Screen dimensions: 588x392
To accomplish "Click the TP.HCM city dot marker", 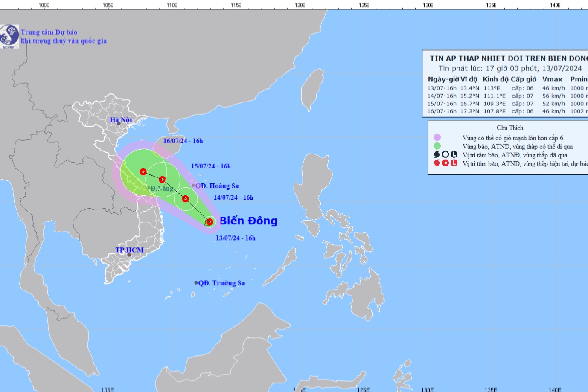I will point(129,255).
